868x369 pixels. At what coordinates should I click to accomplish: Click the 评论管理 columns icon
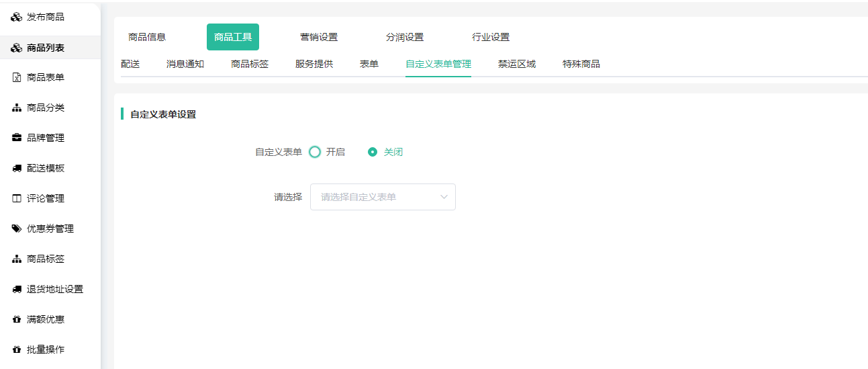click(17, 199)
